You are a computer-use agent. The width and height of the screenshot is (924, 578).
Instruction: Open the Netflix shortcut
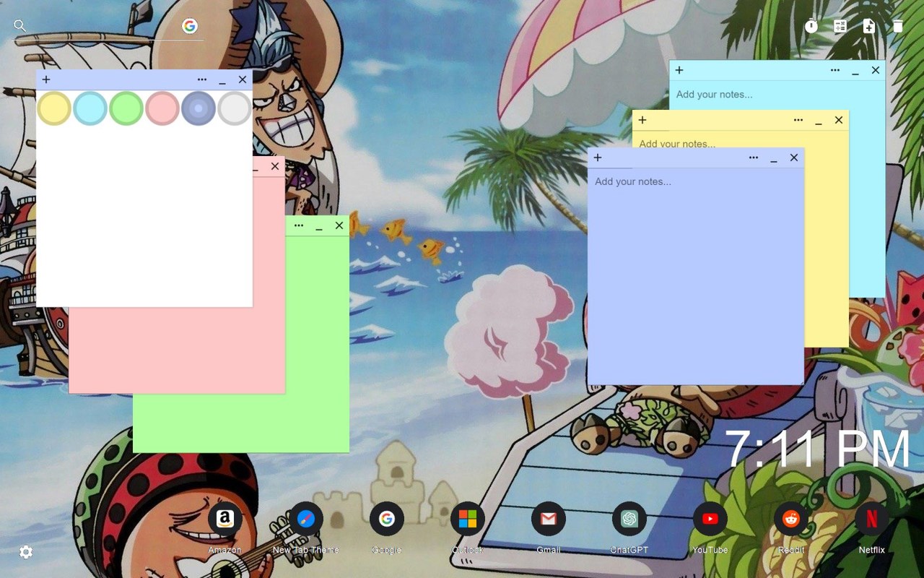click(x=872, y=519)
